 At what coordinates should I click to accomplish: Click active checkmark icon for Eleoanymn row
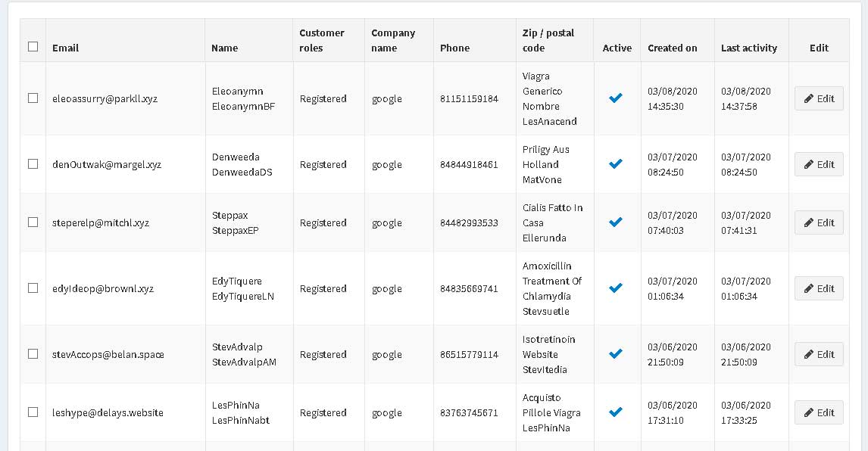pos(616,98)
